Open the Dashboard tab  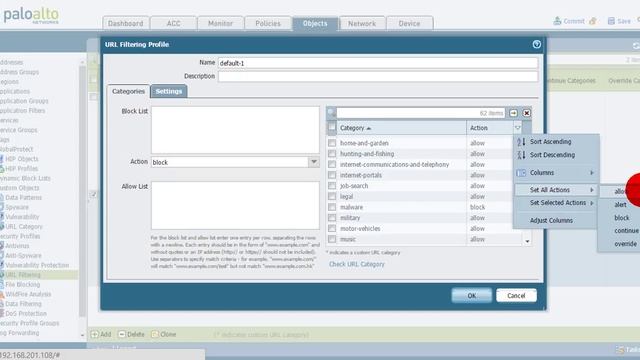pos(126,23)
